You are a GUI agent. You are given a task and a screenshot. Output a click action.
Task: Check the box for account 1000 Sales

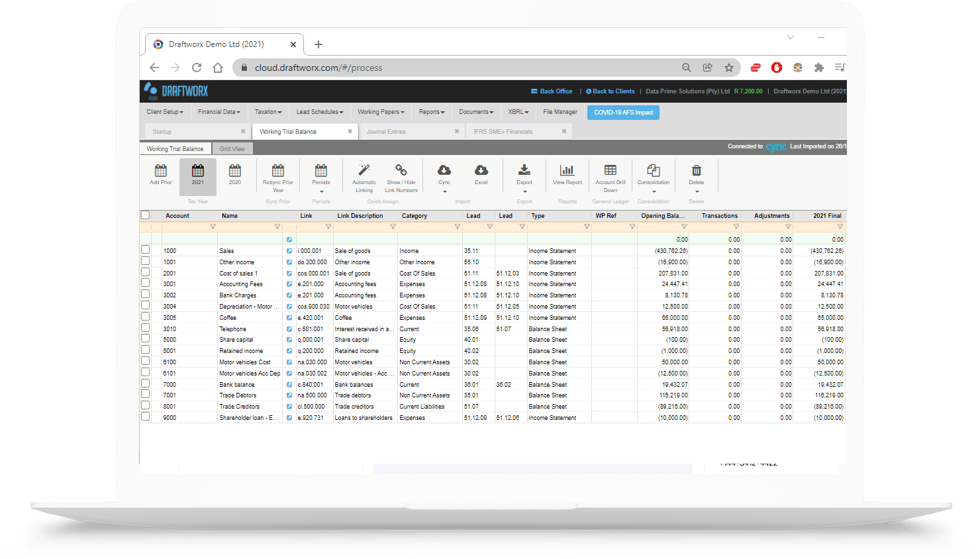point(145,250)
